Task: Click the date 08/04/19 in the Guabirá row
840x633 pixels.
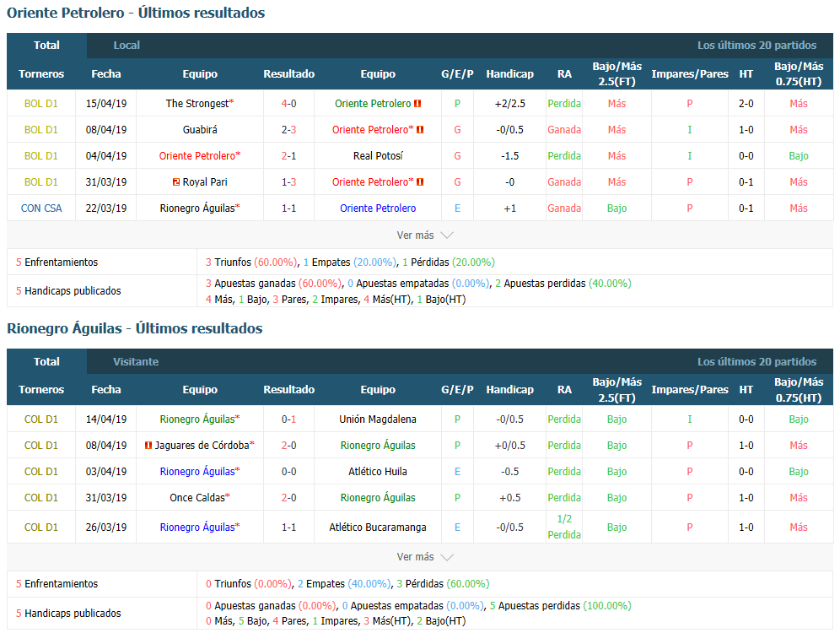Action: pos(106,130)
